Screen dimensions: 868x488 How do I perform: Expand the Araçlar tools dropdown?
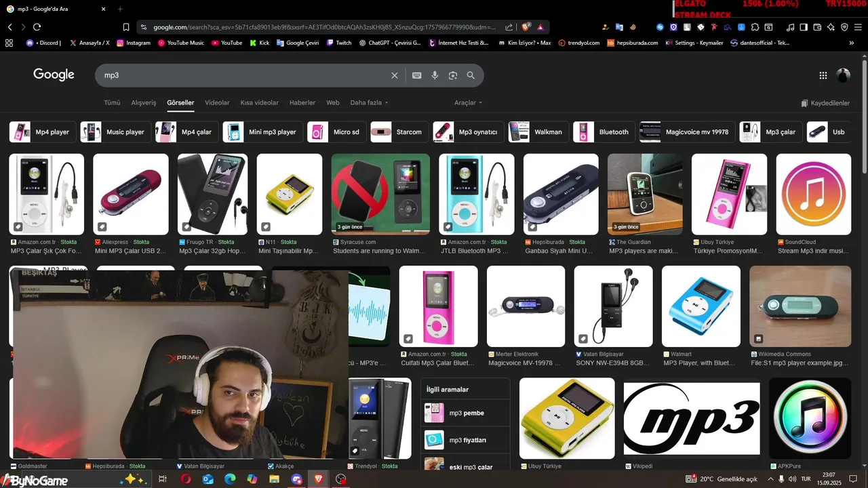tap(468, 103)
